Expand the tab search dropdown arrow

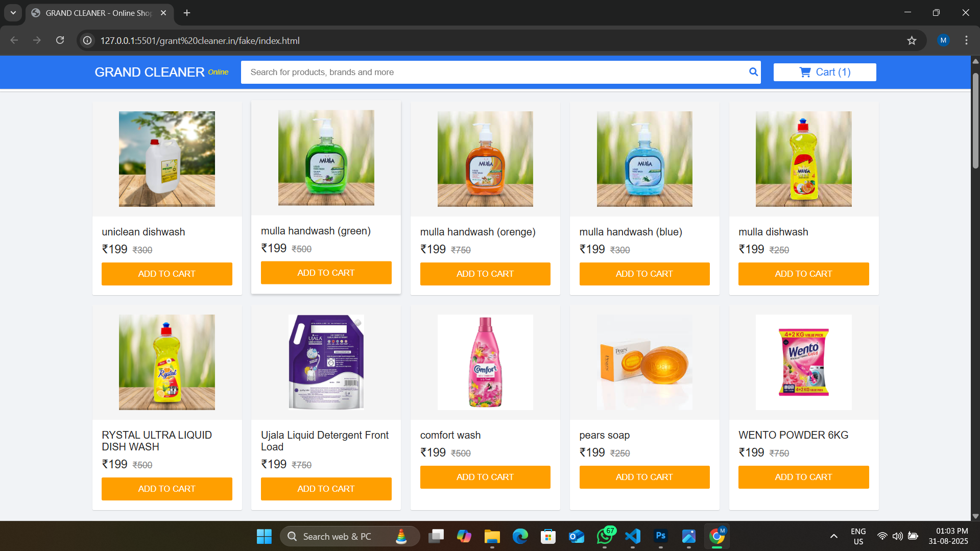pos(13,13)
